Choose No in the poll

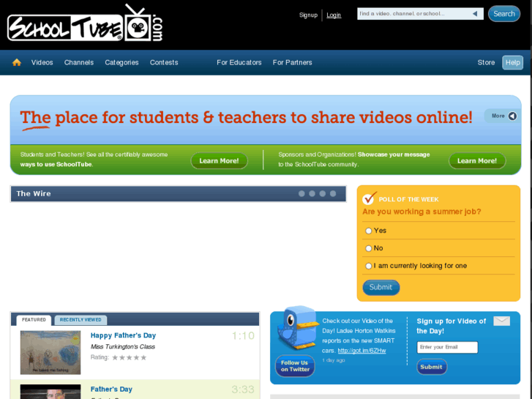(369, 249)
